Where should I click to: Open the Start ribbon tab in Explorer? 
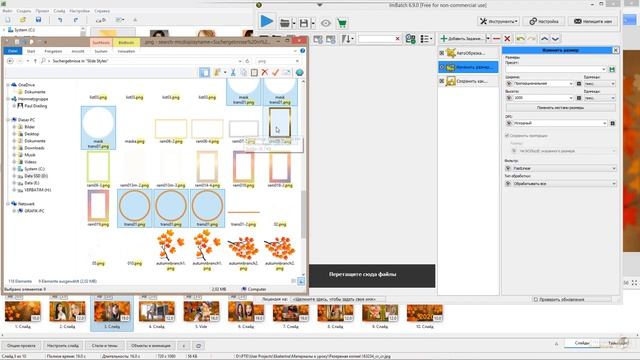point(31,51)
